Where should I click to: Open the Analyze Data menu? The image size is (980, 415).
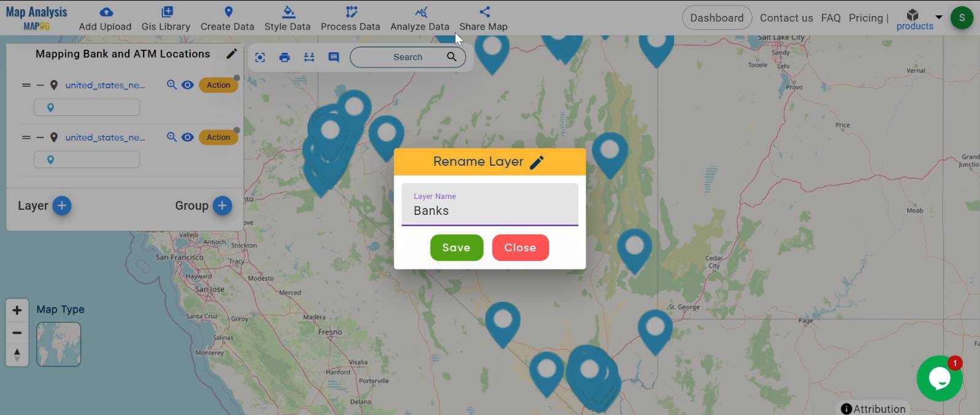coord(419,18)
